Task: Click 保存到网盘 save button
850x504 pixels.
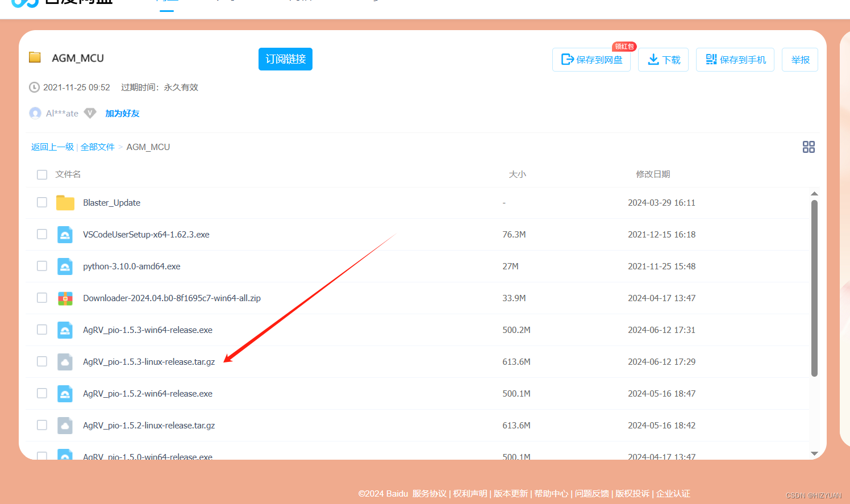Action: [591, 60]
